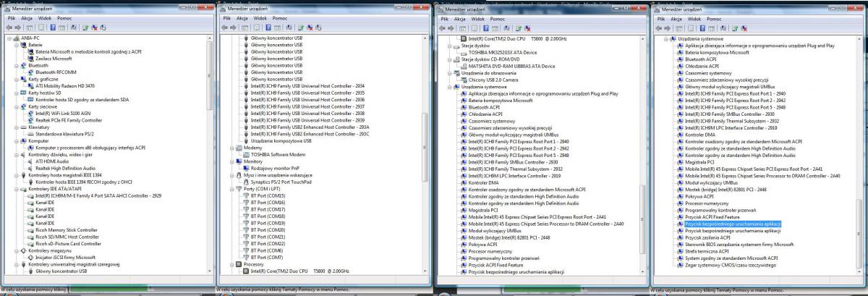Select Intel(R) WiFi Link 5100 AGN
This screenshot has width=868, height=296.
click(63, 113)
